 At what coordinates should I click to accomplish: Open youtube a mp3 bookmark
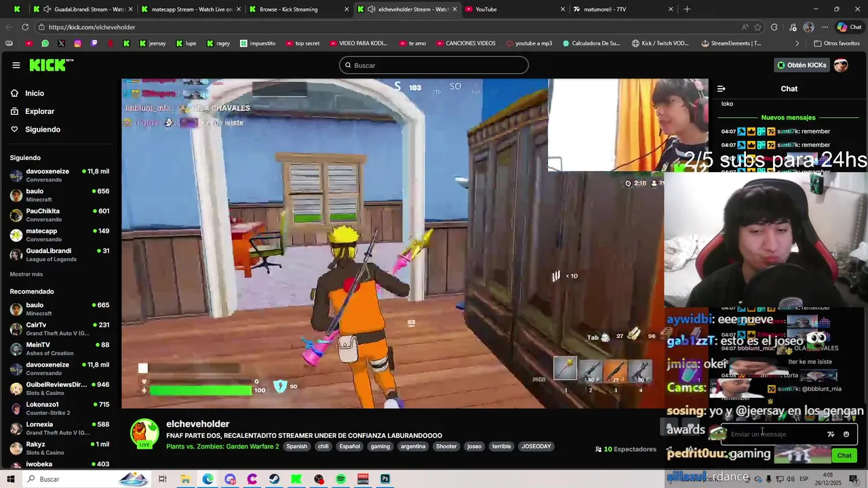click(529, 43)
